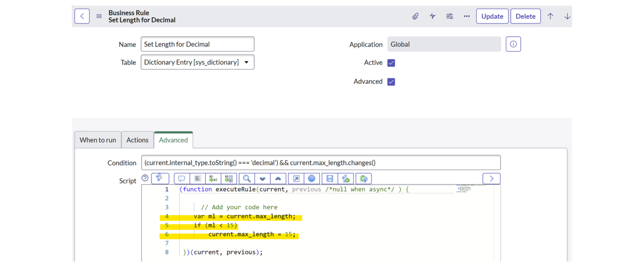Expand the script editor side panel chevron

pyautogui.click(x=491, y=178)
